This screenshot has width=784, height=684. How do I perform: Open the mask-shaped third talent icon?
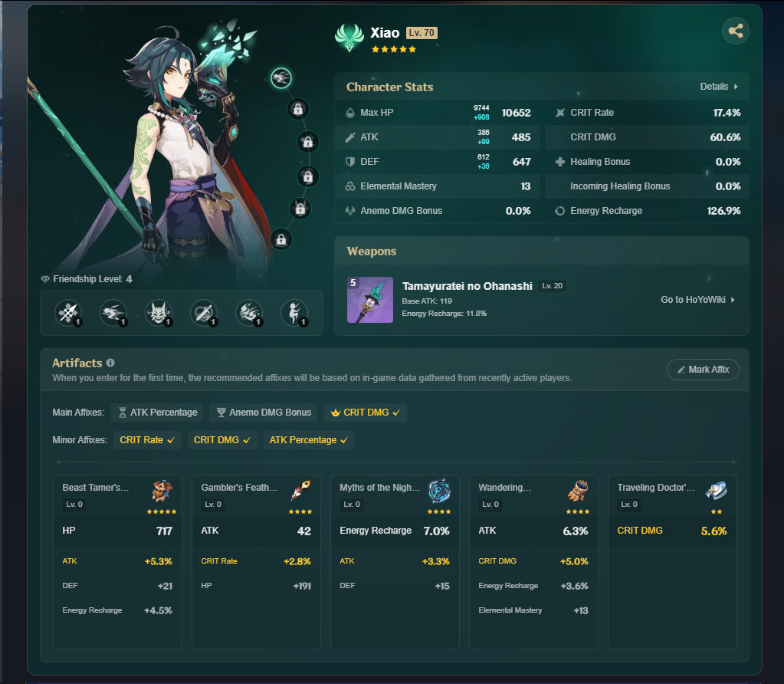(x=159, y=313)
